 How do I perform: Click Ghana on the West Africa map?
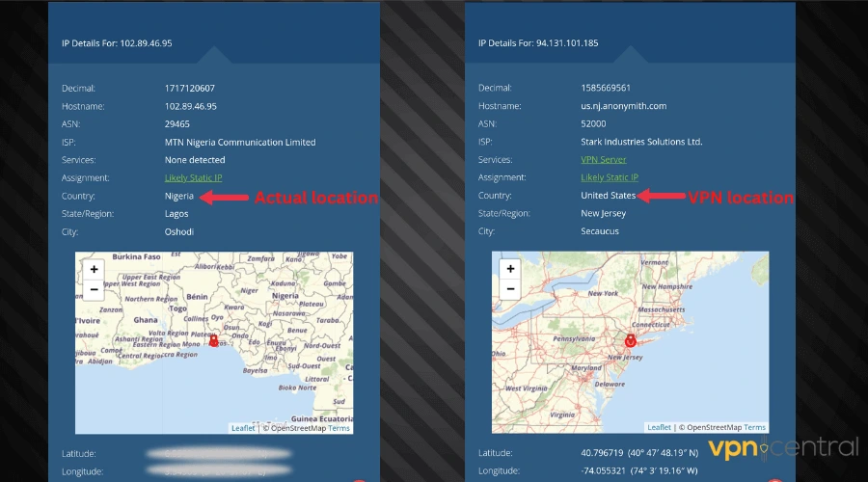(146, 320)
